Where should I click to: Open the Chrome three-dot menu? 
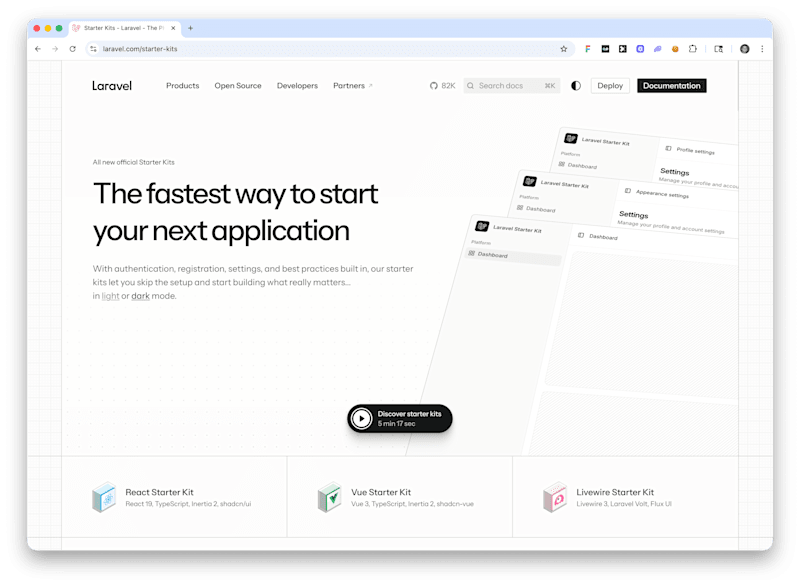762,49
